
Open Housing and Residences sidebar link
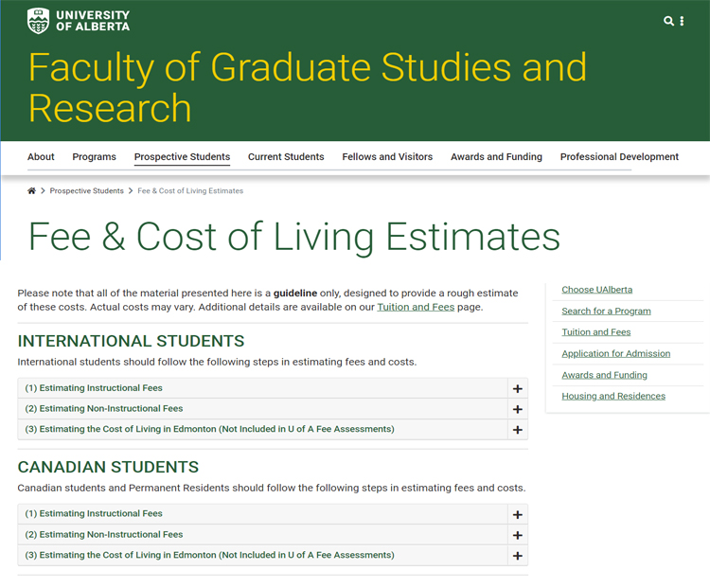pos(613,397)
